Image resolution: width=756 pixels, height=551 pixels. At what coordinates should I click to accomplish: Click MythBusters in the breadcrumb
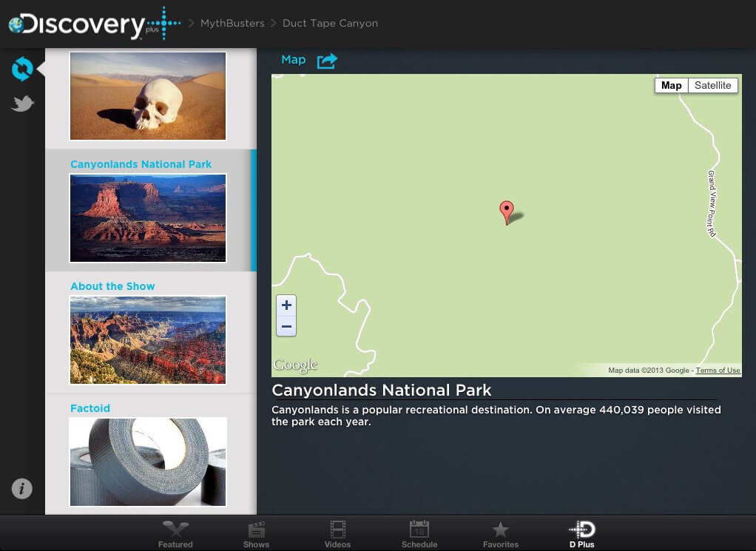(232, 24)
